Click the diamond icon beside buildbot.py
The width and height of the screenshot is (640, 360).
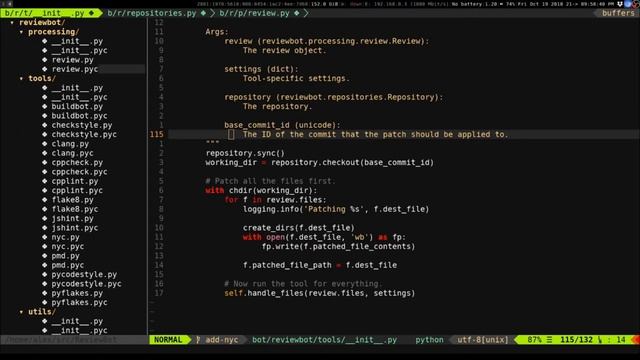[x=44, y=106]
